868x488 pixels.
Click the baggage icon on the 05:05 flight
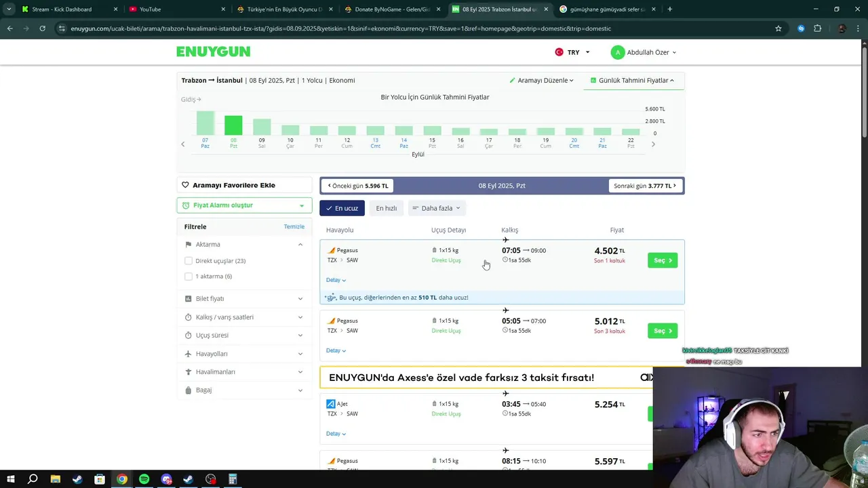[435, 321]
